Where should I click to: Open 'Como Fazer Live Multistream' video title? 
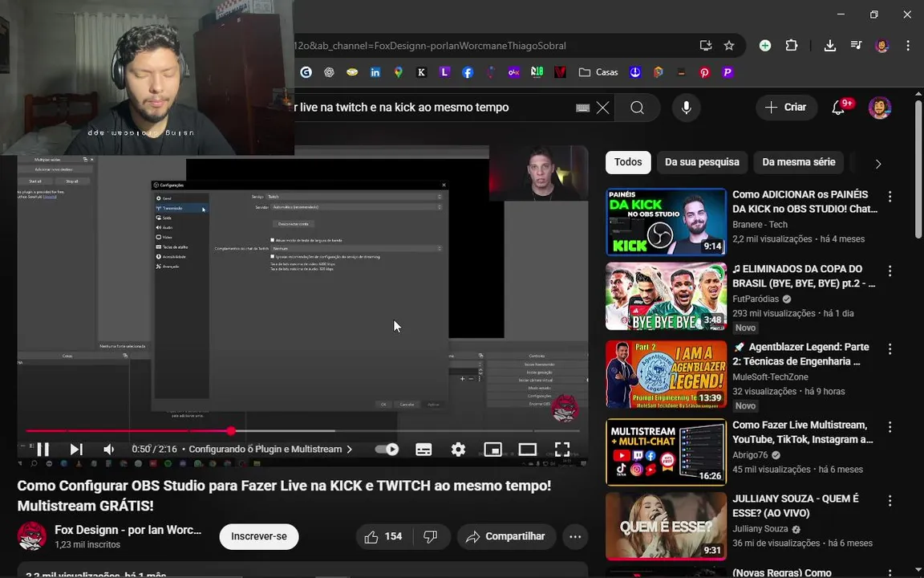tap(803, 433)
